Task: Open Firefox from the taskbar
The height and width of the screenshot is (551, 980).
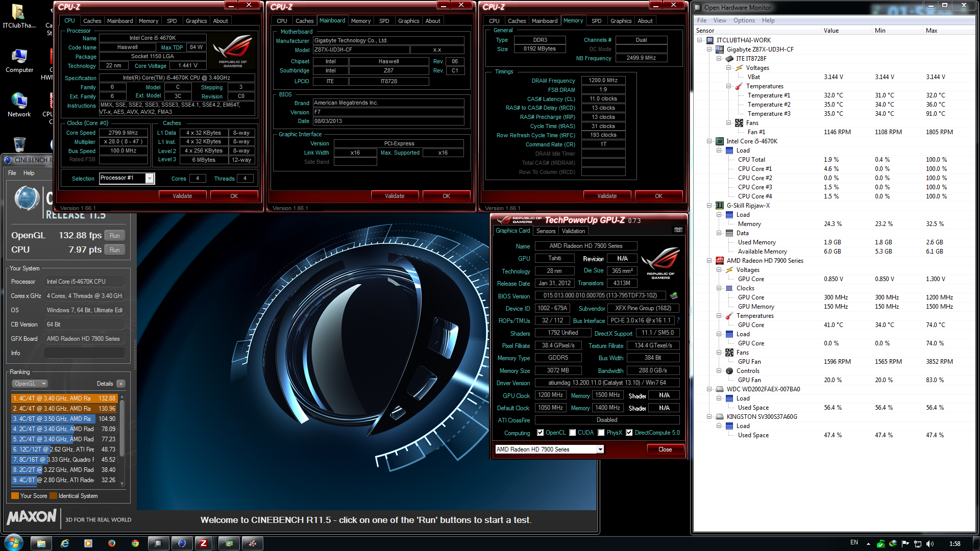Action: pos(112,543)
